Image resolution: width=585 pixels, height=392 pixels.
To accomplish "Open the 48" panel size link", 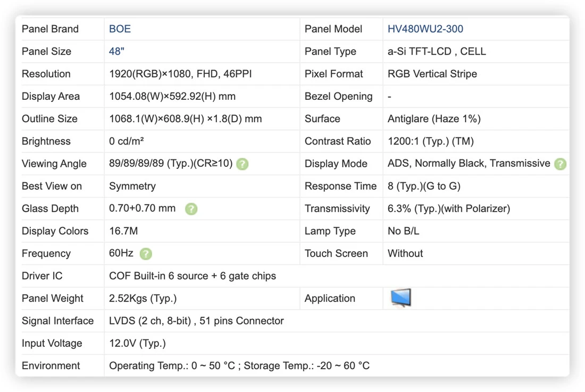I will pyautogui.click(x=116, y=52).
